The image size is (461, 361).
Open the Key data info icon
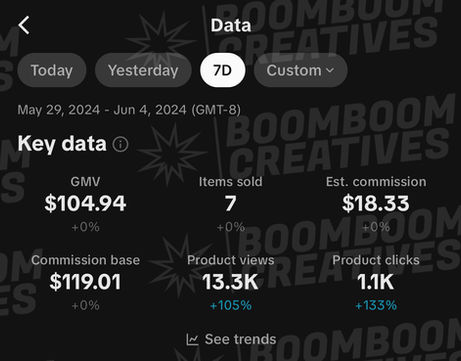click(x=120, y=144)
